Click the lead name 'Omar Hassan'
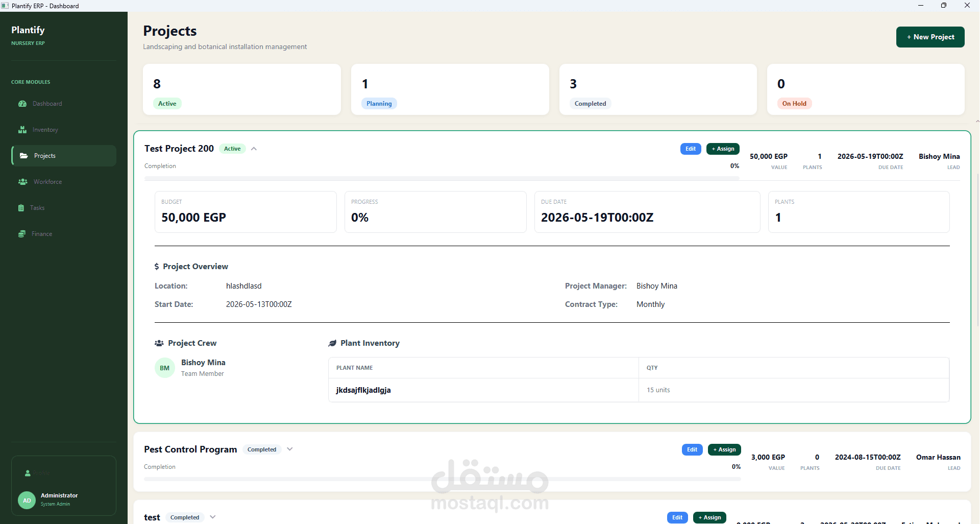 pyautogui.click(x=938, y=457)
